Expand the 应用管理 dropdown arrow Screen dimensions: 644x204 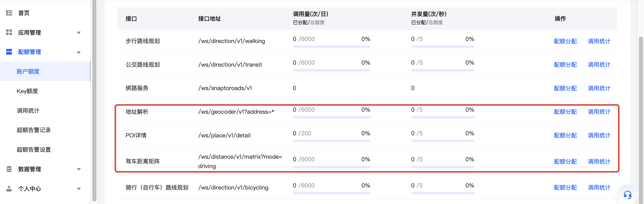click(79, 33)
